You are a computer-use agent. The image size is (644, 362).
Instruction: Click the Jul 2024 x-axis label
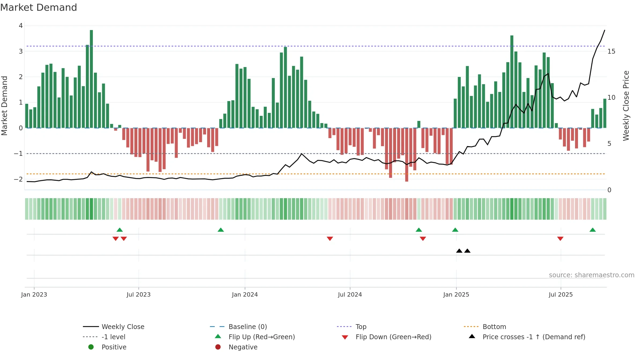click(350, 294)
